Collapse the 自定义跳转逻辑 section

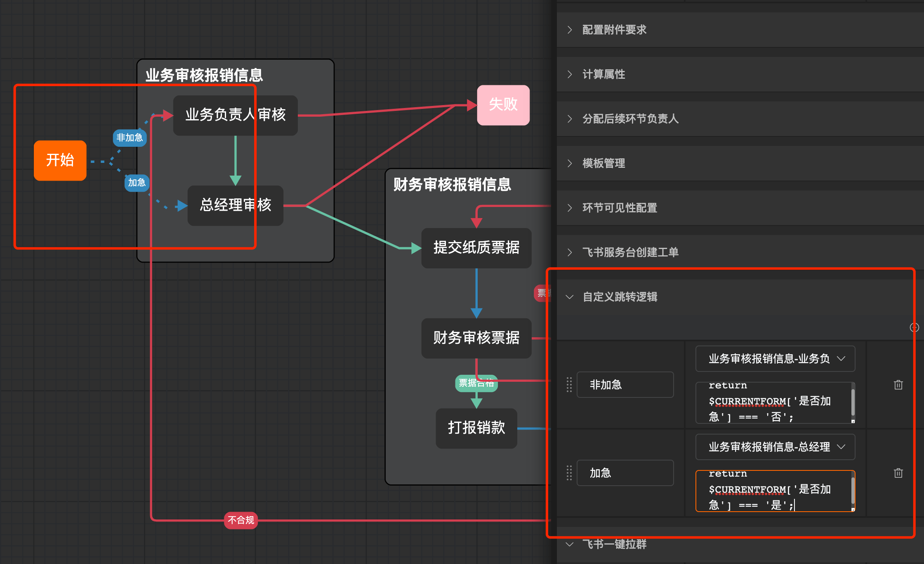[x=740, y=297]
